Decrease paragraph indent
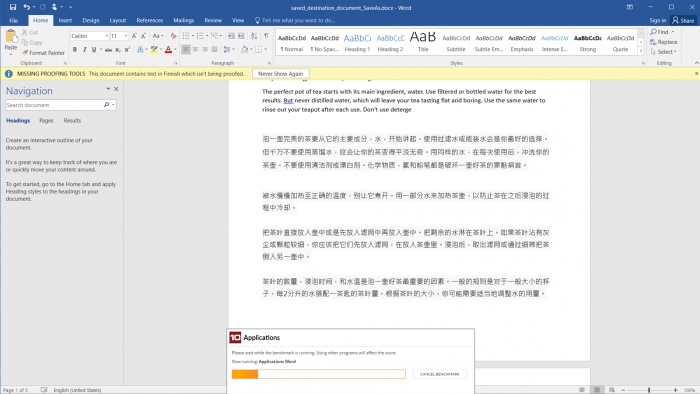This screenshot has height=394, width=700. 231,36
